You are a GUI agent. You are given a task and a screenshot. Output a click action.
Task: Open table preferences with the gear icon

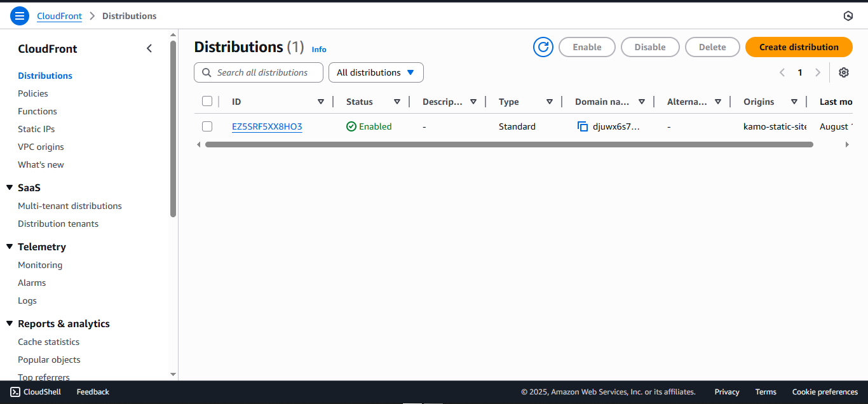pyautogui.click(x=844, y=72)
